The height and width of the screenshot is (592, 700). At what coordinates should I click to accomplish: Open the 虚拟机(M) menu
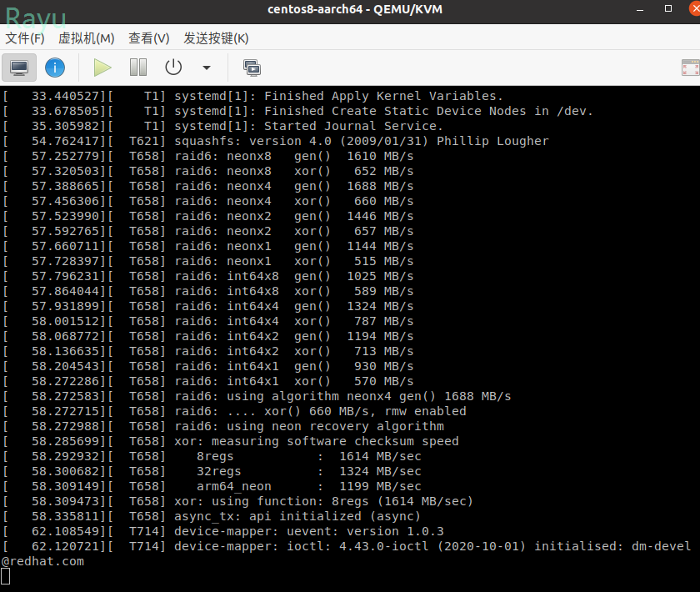(86, 38)
